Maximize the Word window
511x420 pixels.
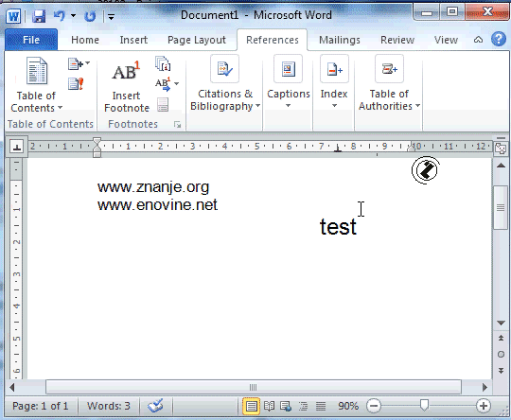(452, 12)
